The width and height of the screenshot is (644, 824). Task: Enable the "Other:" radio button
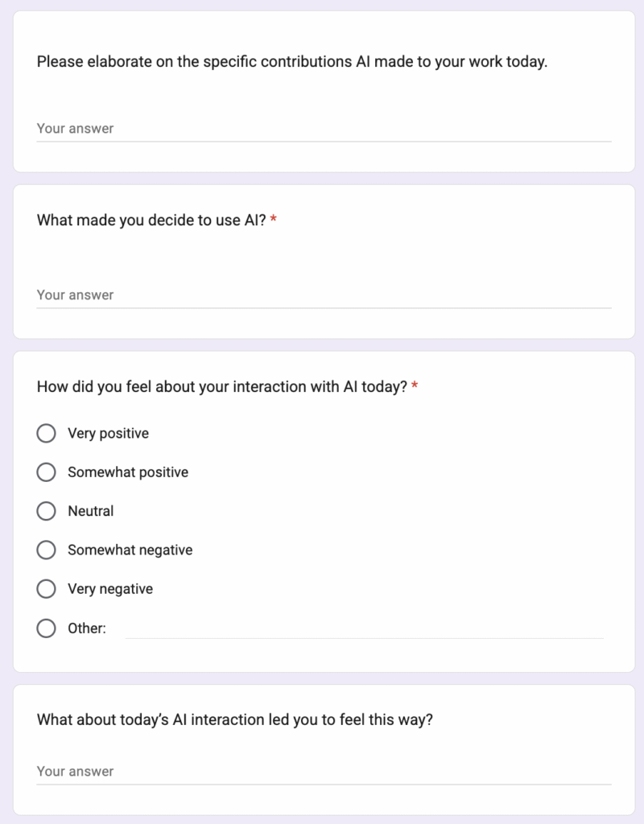click(x=47, y=628)
